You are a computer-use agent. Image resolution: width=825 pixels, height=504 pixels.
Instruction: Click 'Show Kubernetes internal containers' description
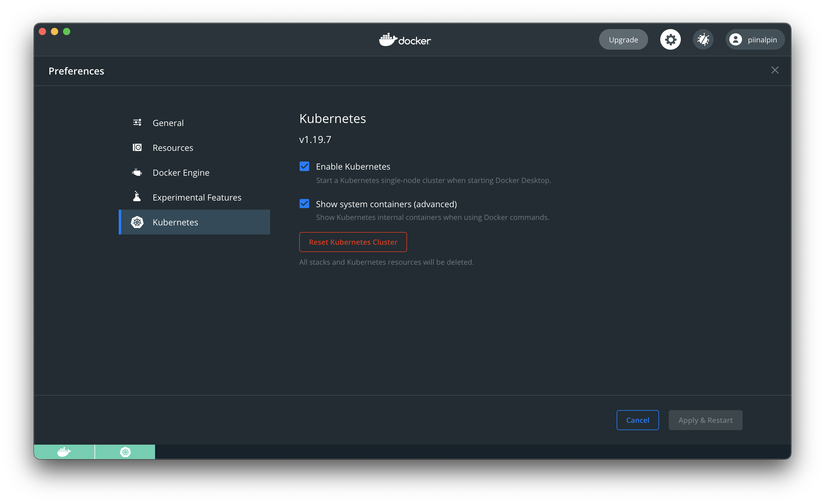(432, 217)
